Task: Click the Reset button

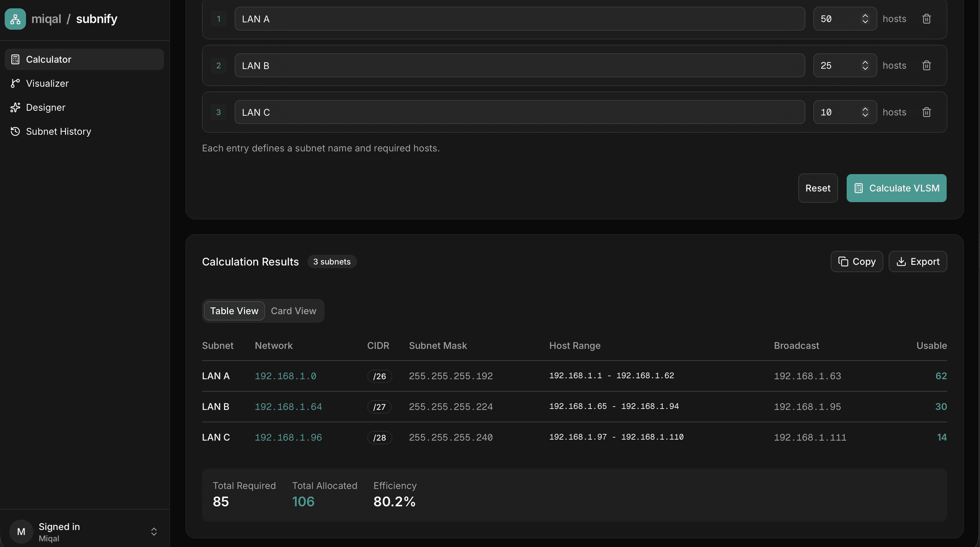Action: click(x=818, y=188)
